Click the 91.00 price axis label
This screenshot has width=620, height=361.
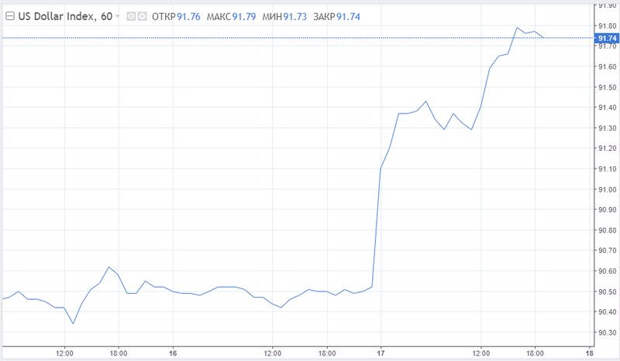pos(607,189)
